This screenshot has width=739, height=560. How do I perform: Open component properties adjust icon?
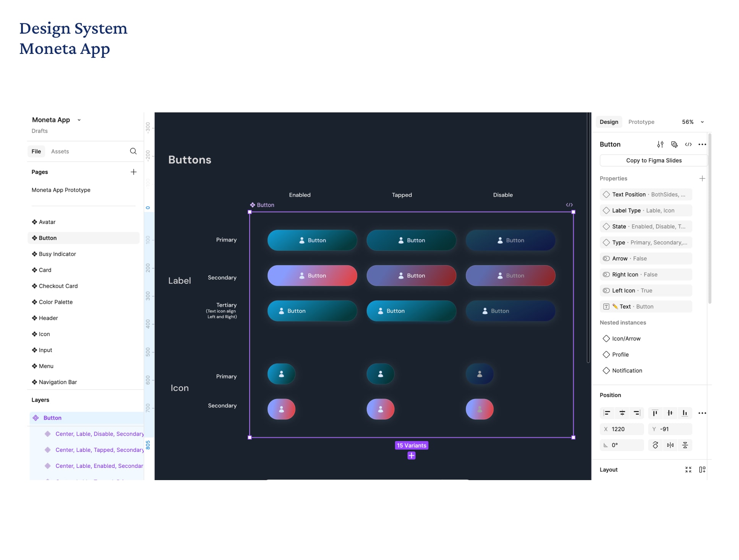(660, 144)
